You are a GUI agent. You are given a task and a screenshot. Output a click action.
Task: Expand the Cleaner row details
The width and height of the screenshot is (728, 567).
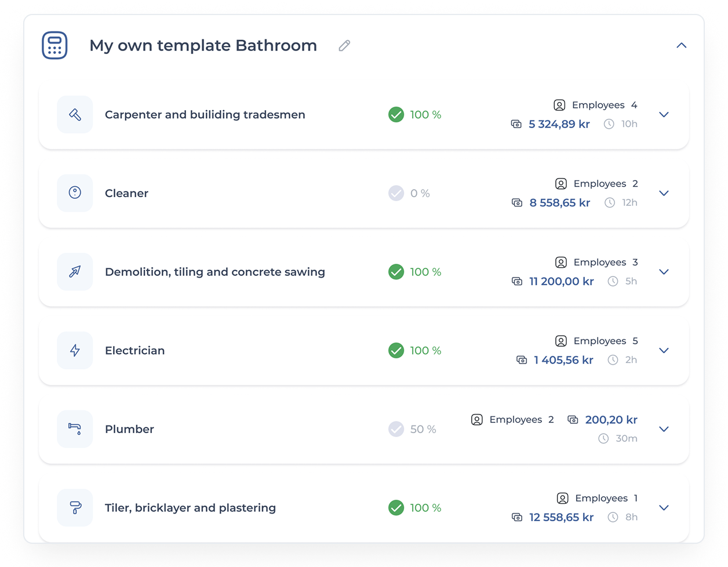(x=664, y=193)
